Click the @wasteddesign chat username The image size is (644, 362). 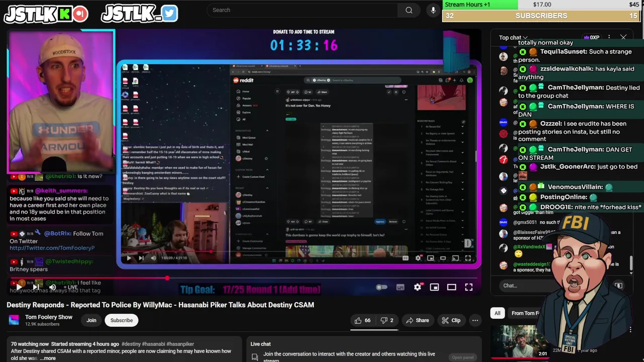click(x=531, y=264)
